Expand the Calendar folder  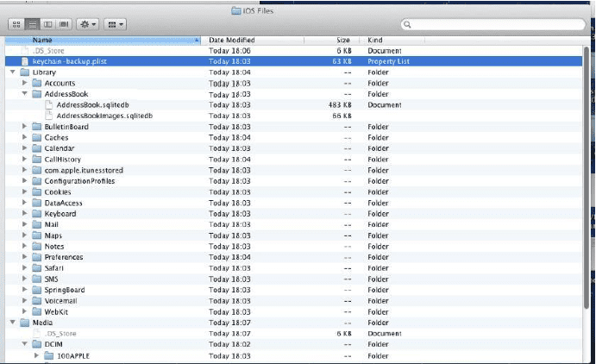coord(25,148)
